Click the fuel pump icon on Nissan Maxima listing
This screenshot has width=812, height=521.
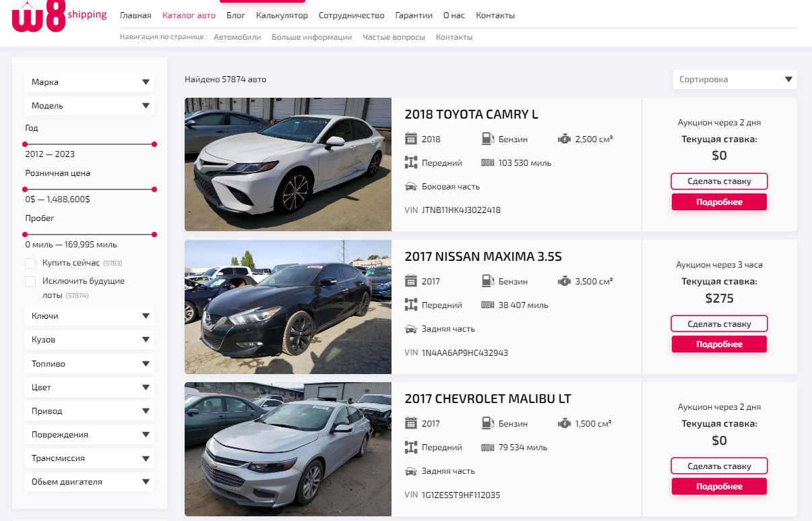click(x=487, y=281)
